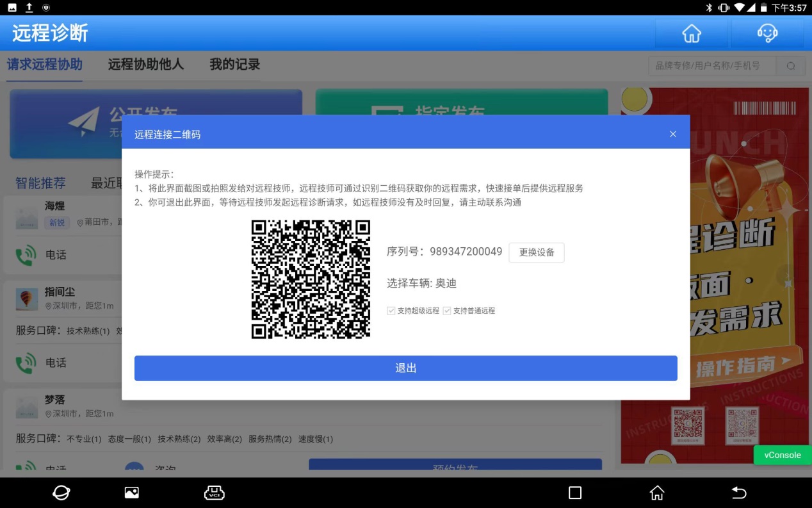Tap right QR code in promo banner
This screenshot has height=508, width=812.
tap(743, 425)
